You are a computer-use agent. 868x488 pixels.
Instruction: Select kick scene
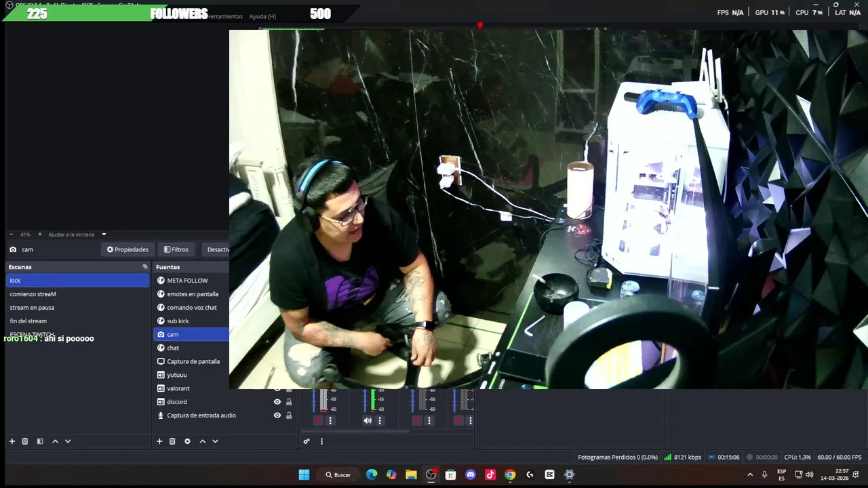coord(77,281)
